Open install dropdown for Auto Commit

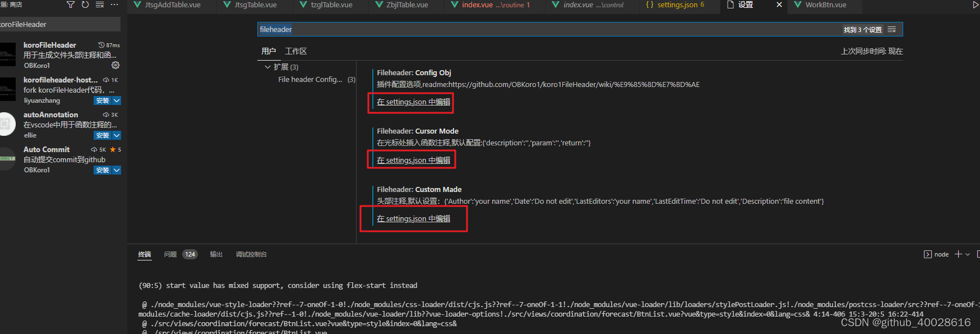click(117, 170)
